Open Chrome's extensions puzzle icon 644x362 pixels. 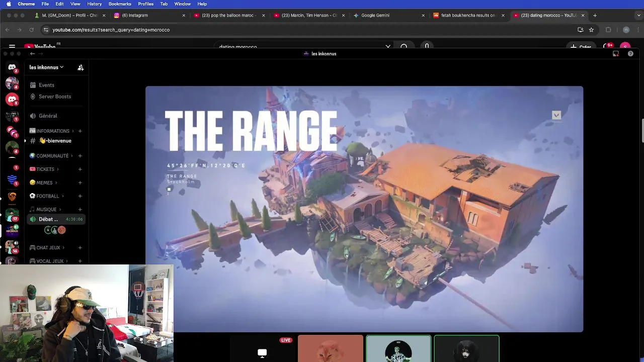pos(608,30)
